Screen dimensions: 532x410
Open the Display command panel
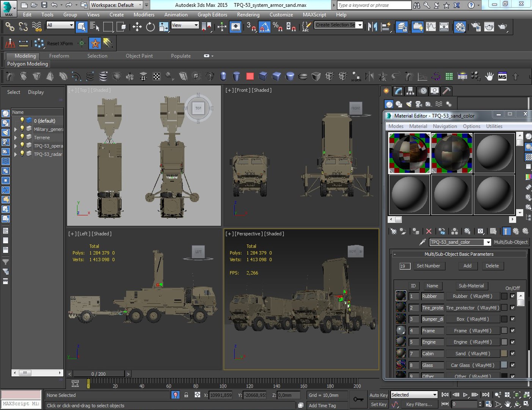click(435, 91)
